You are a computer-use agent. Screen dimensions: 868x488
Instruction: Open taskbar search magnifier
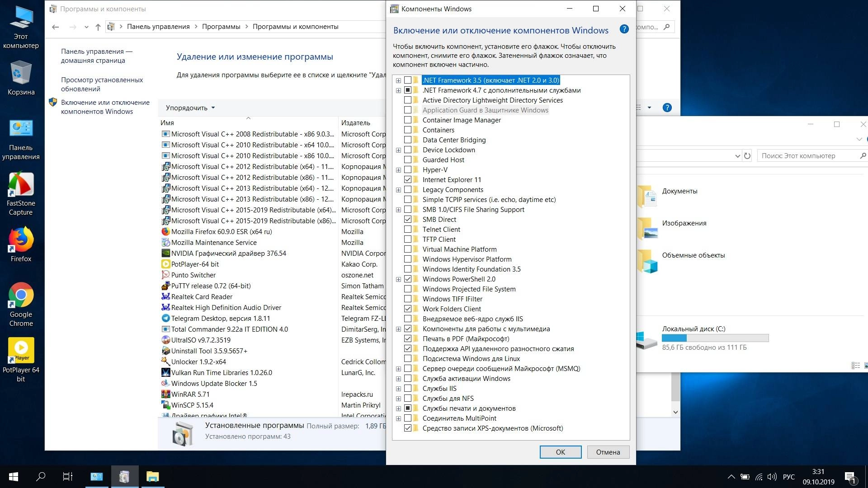pyautogui.click(x=41, y=476)
